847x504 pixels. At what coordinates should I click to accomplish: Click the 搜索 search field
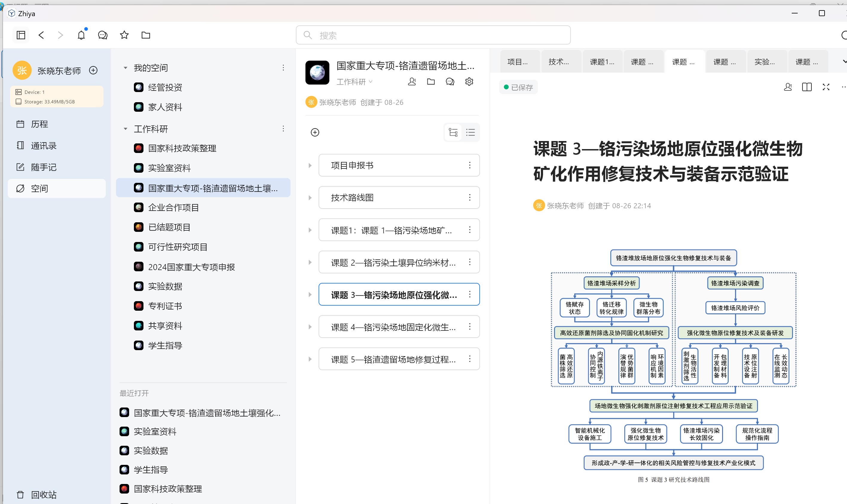click(x=433, y=35)
